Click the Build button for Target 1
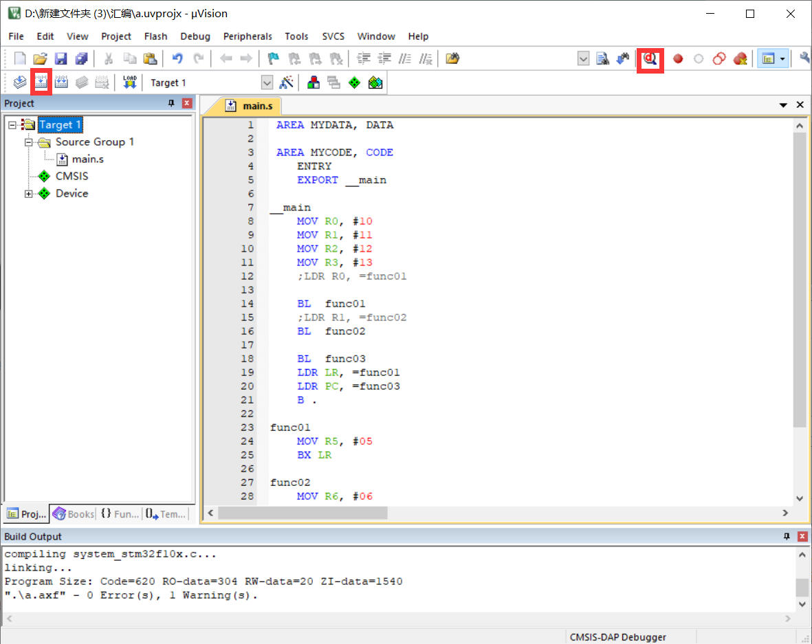Screen dimensions: 812x644 pyautogui.click(x=41, y=82)
